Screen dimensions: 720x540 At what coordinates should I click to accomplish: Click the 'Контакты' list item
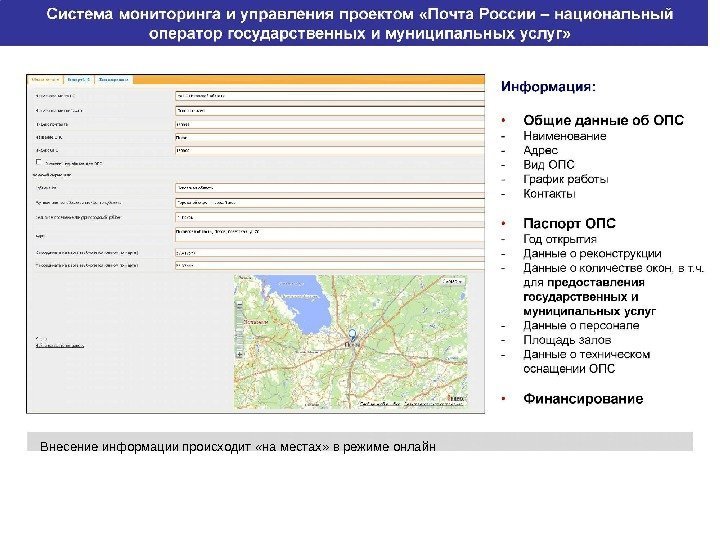click(x=549, y=194)
